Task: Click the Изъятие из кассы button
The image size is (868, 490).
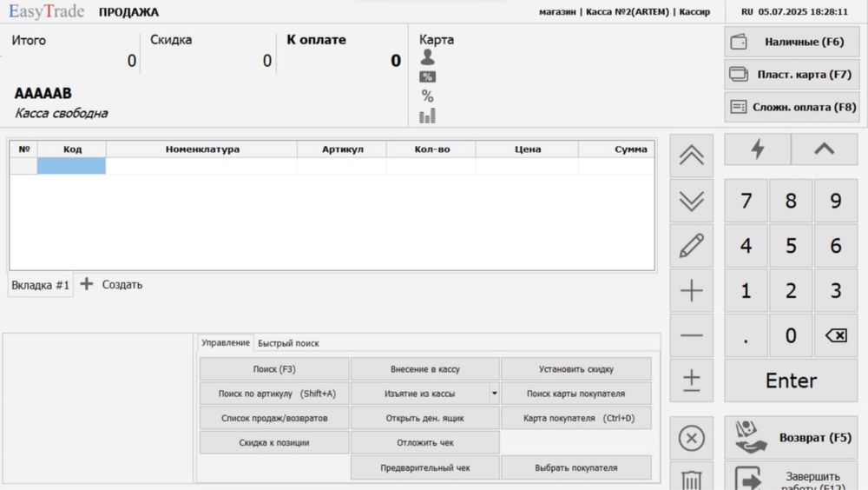Action: (419, 394)
